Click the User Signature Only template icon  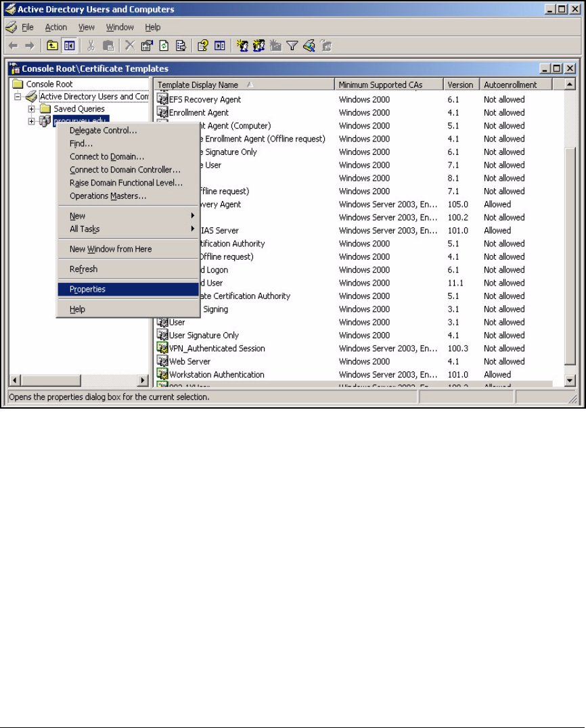pyautogui.click(x=162, y=335)
